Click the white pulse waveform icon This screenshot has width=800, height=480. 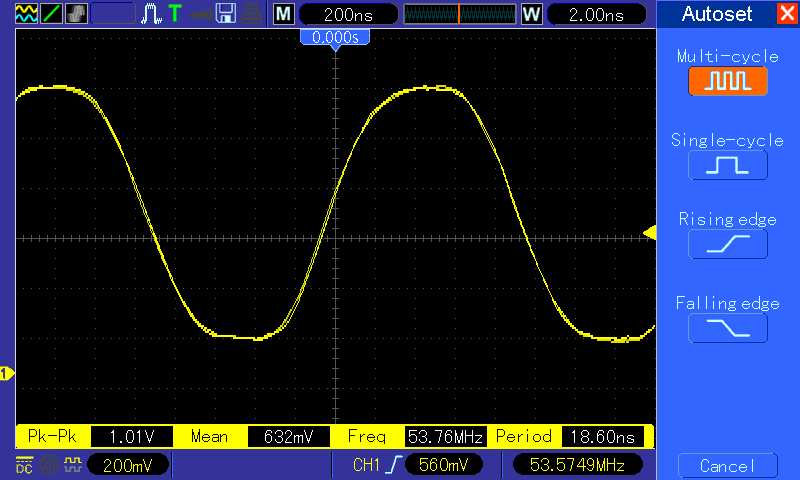(152, 13)
